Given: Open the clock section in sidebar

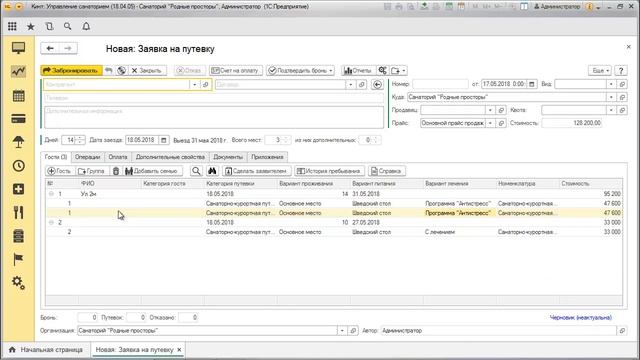Looking at the screenshot, I should click(18, 166).
